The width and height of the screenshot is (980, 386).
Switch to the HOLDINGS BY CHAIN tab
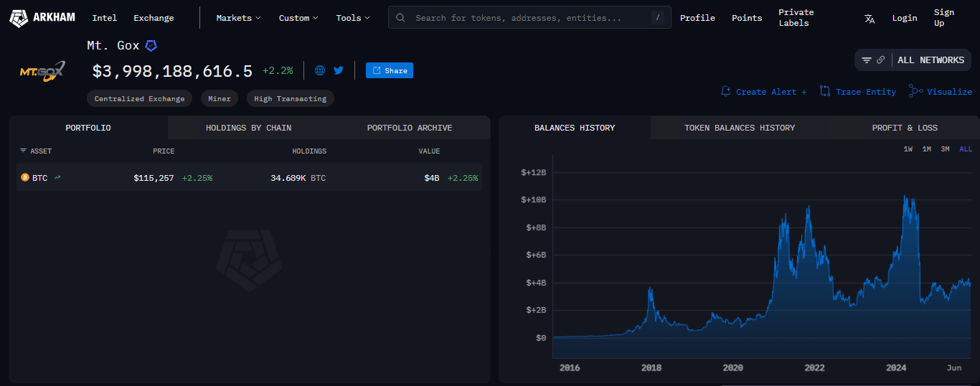pyautogui.click(x=249, y=128)
